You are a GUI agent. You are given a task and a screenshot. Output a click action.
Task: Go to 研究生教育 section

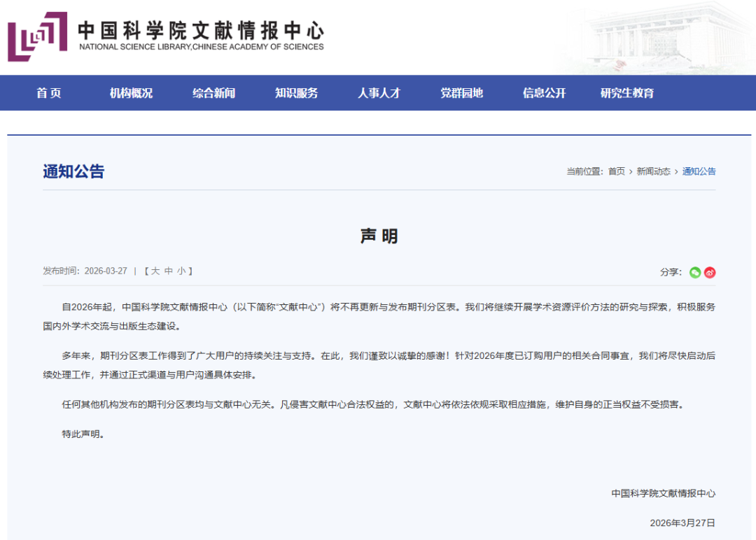pos(627,93)
